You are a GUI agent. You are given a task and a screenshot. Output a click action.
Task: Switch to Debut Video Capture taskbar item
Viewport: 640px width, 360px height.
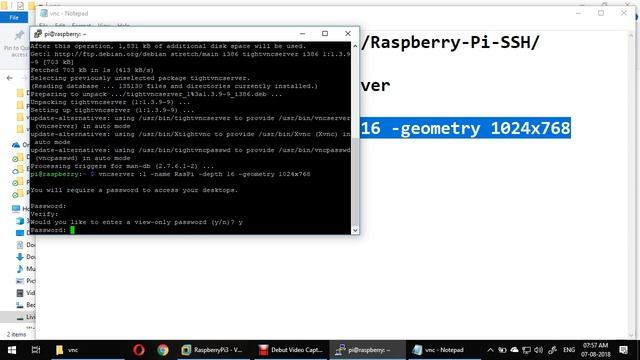[x=291, y=350]
